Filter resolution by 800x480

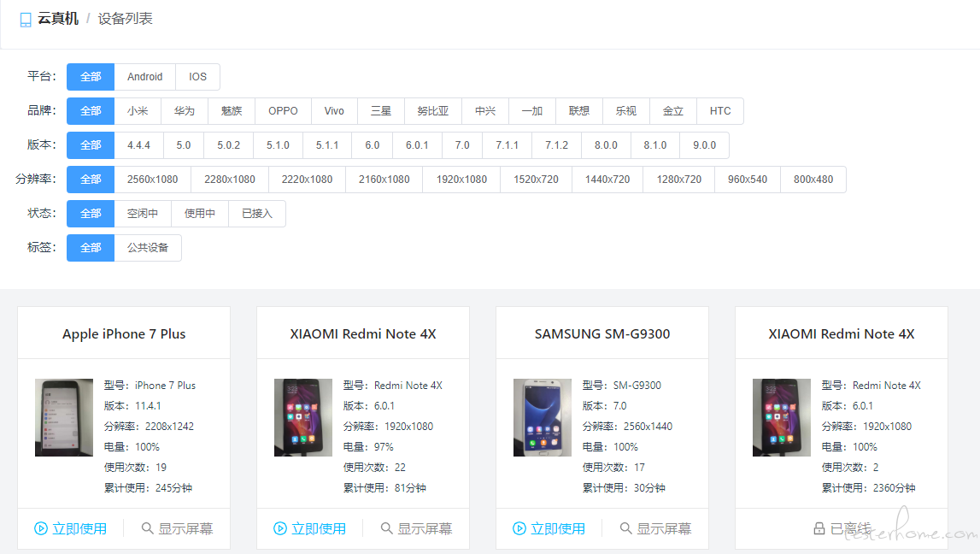tap(813, 180)
